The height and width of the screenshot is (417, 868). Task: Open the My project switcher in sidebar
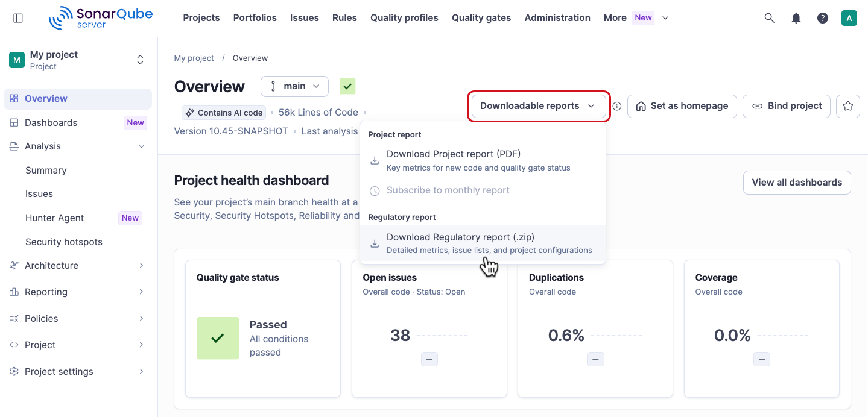pyautogui.click(x=78, y=60)
